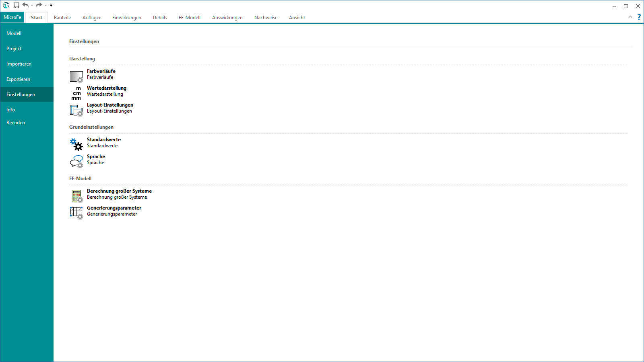
Task: Click the Berechnung großer Systeme calculator icon
Action: [76, 196]
